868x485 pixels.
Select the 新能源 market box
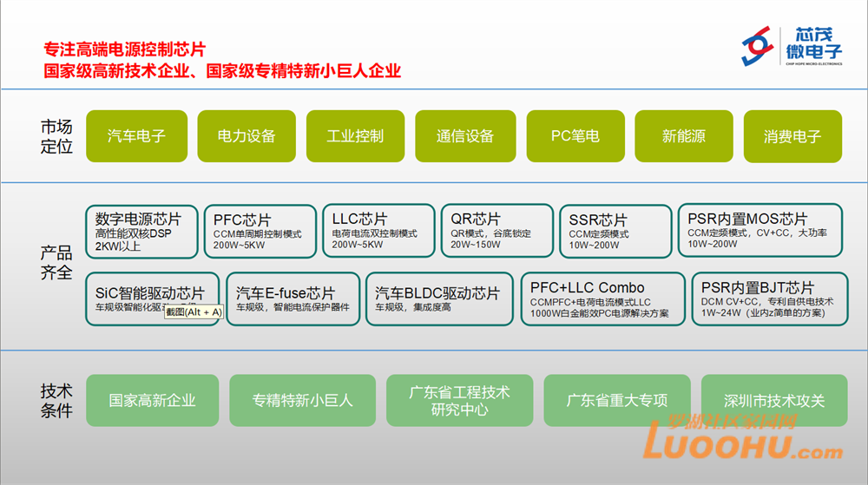pos(684,136)
